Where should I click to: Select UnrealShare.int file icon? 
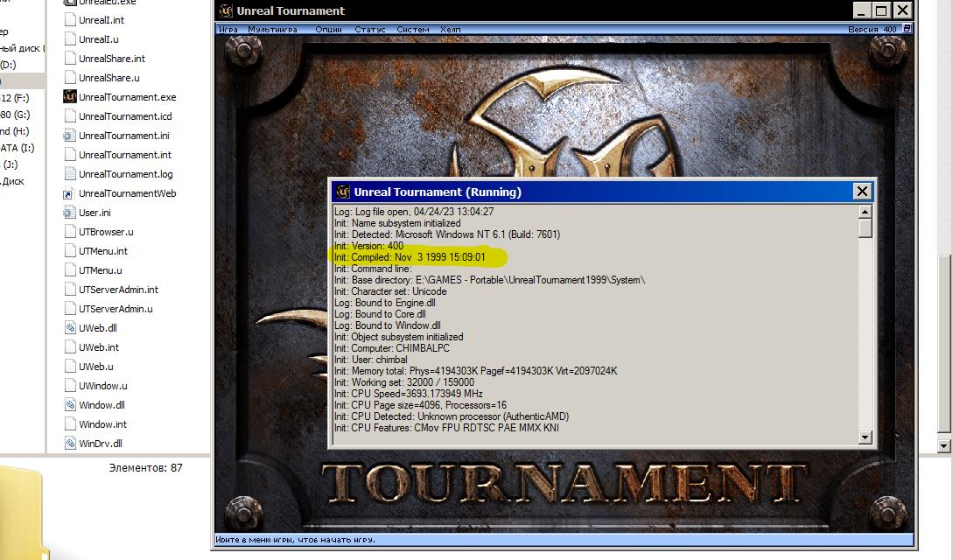70,59
